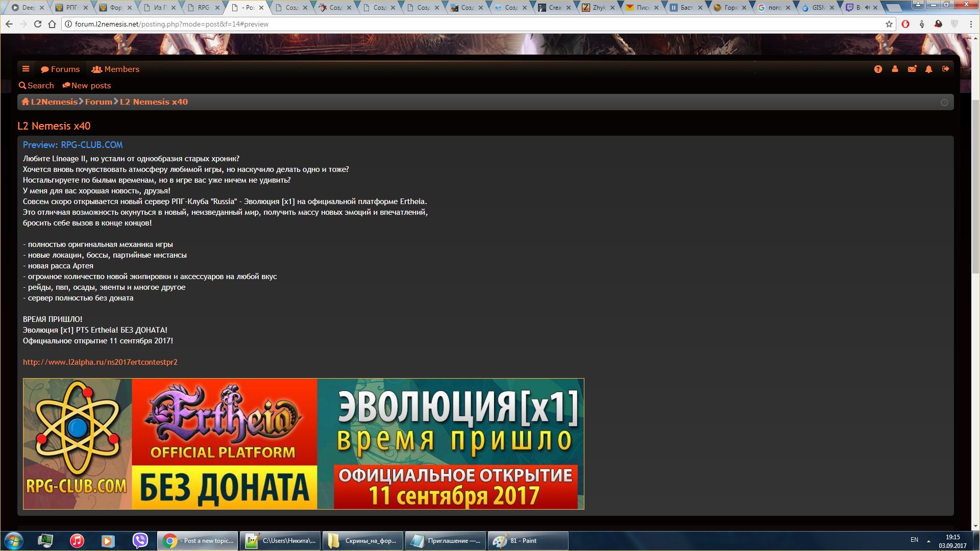The width and height of the screenshot is (980, 551).
Task: Open the iTunes taskbar icon
Action: click(x=77, y=541)
